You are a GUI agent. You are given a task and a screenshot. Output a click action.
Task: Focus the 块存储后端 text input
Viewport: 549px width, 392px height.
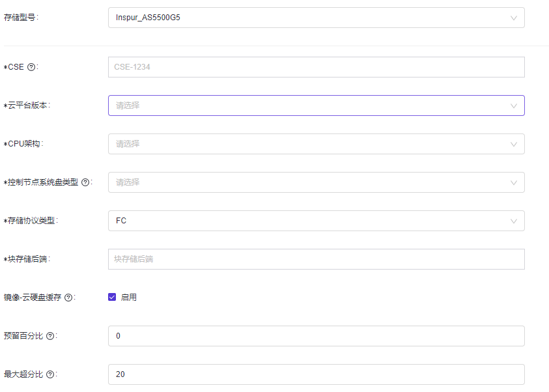(316, 259)
